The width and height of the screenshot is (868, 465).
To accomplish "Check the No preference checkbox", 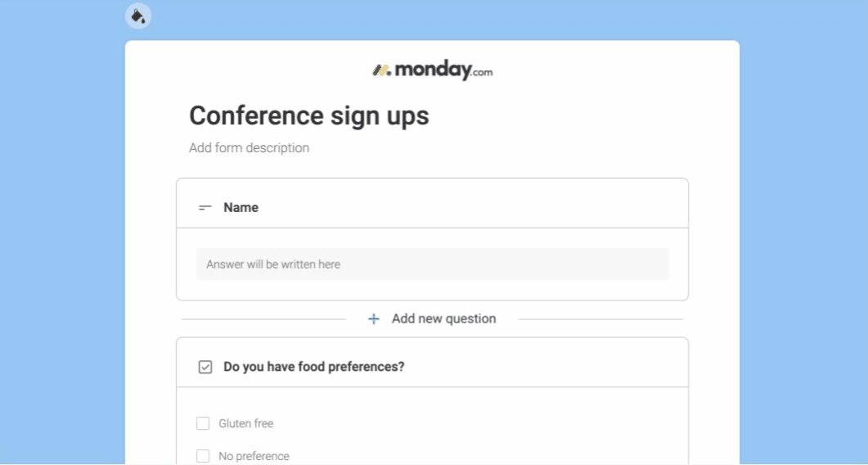I will click(203, 456).
